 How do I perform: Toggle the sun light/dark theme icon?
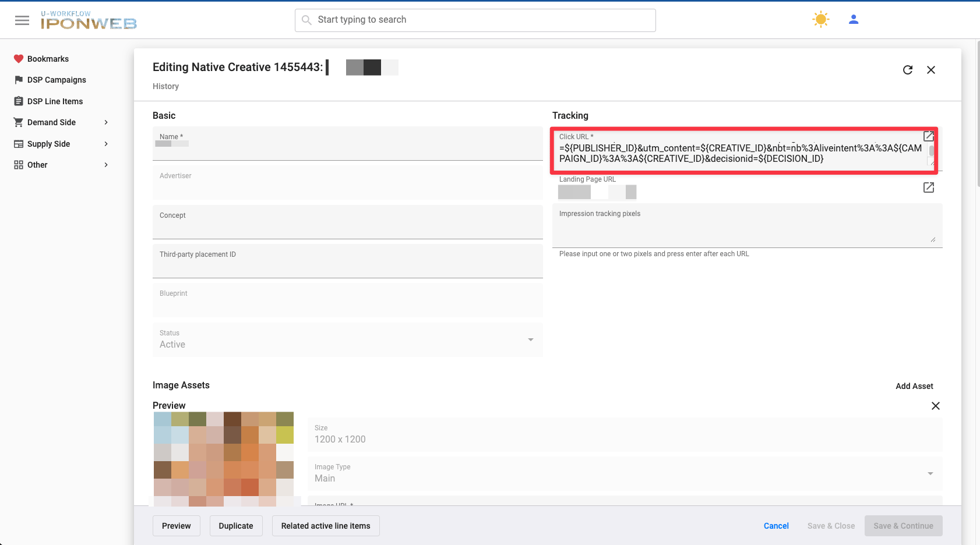[x=821, y=20]
